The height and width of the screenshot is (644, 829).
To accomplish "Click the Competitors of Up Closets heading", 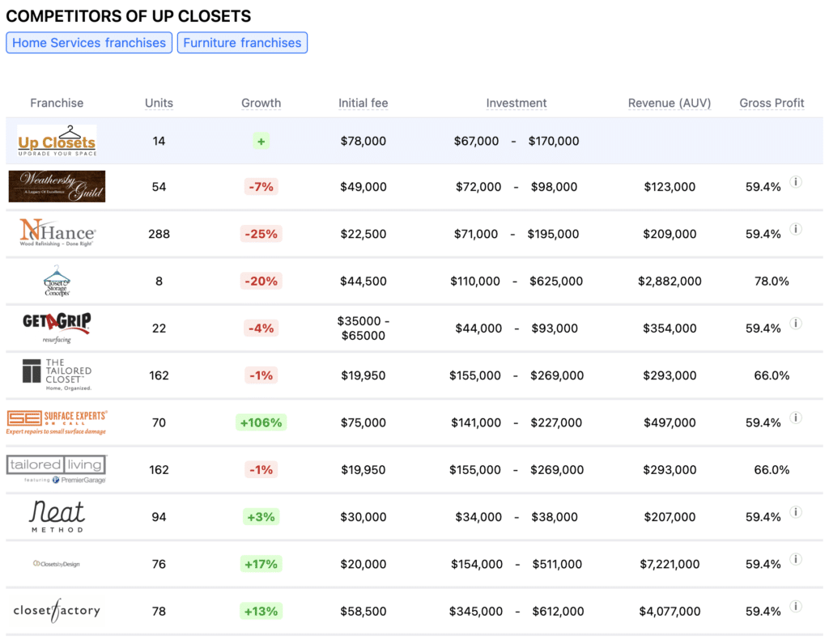I will tap(129, 16).
